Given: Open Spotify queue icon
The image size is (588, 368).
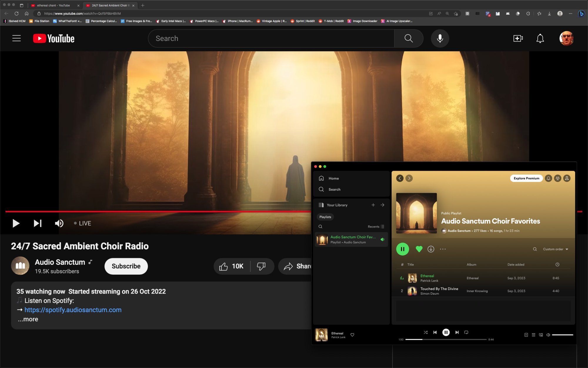Looking at the screenshot, I should coord(533,335).
